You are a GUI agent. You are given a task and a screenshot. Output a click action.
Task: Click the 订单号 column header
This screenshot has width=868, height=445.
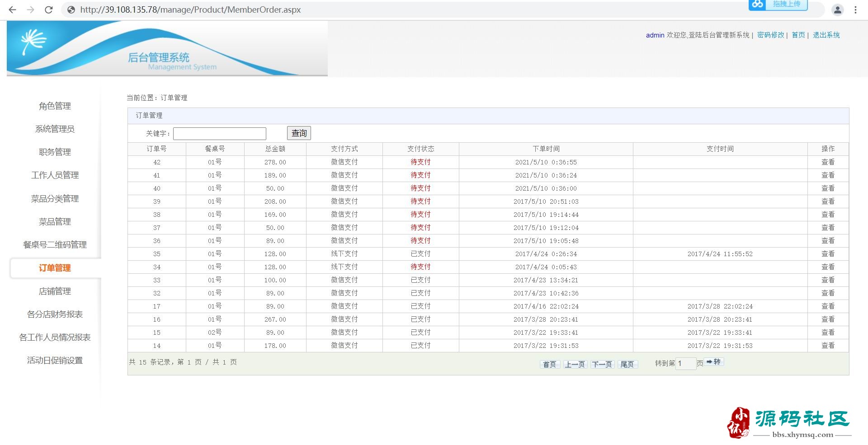[x=156, y=149]
